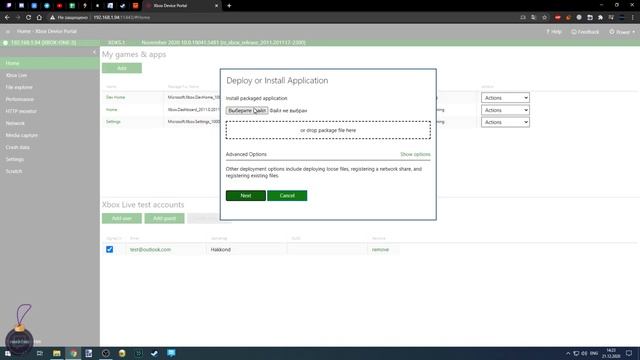Click the Help link
Image resolution: width=640 pixels, height=360 pixels.
553,31
